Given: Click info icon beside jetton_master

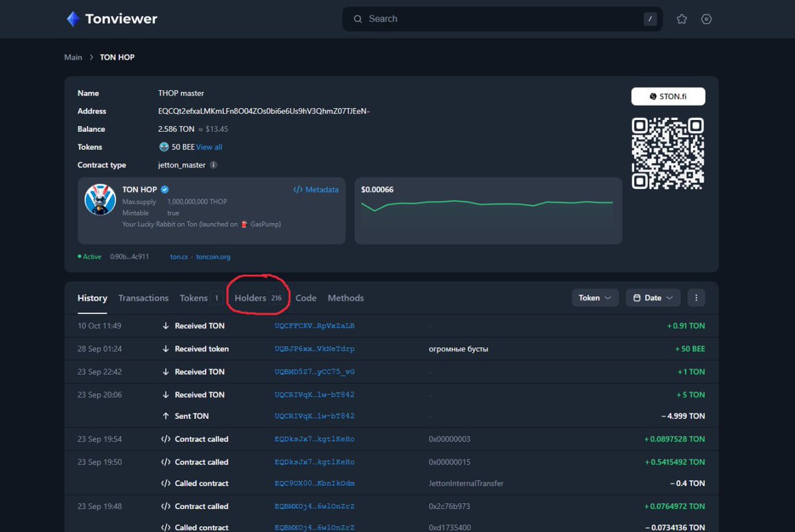Looking at the screenshot, I should click(213, 165).
